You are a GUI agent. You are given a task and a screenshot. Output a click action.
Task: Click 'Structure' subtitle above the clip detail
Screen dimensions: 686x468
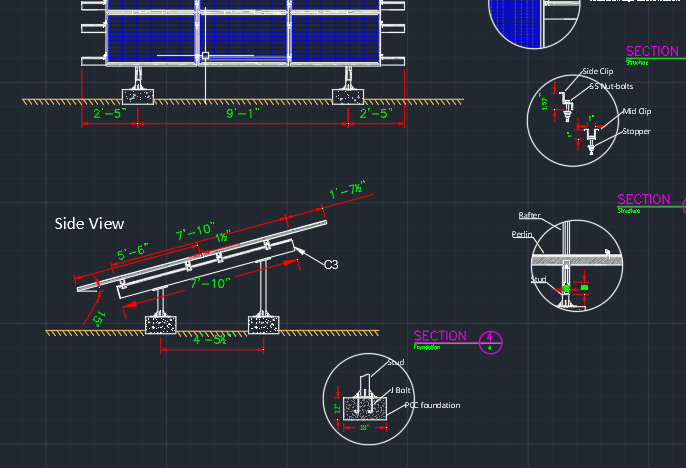[x=637, y=63]
